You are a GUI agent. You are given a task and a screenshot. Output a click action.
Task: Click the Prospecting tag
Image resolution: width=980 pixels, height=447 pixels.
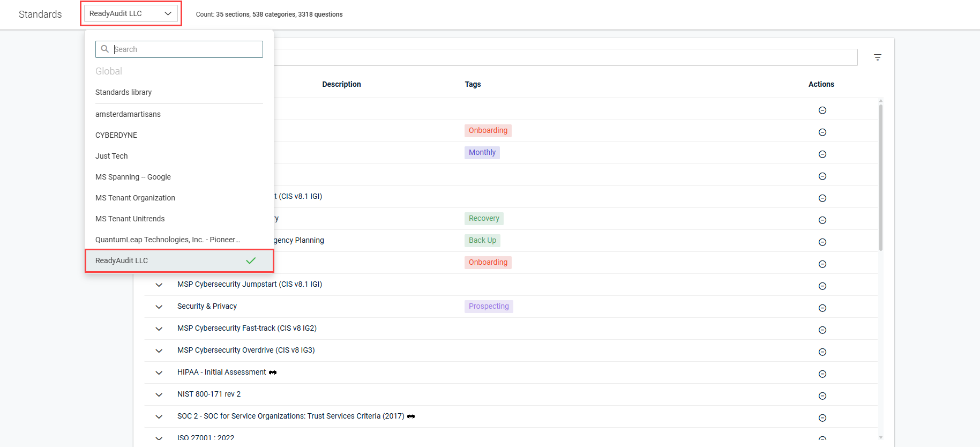(488, 306)
